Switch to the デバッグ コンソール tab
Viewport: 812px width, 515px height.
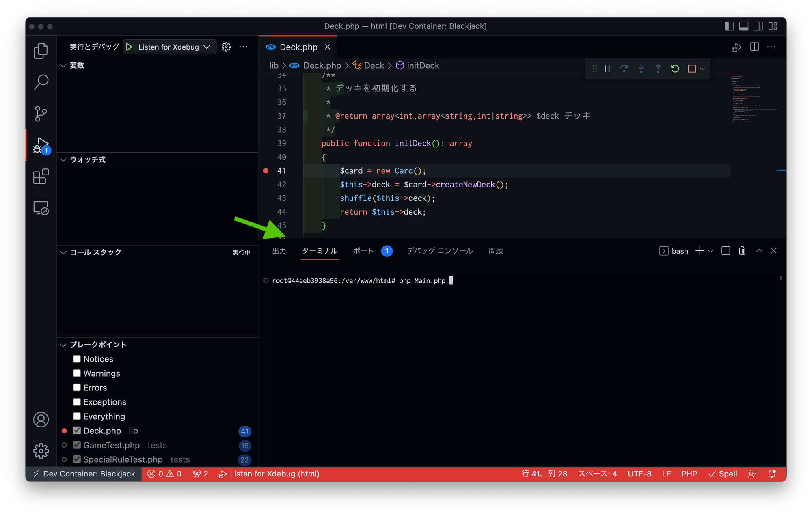(x=440, y=251)
